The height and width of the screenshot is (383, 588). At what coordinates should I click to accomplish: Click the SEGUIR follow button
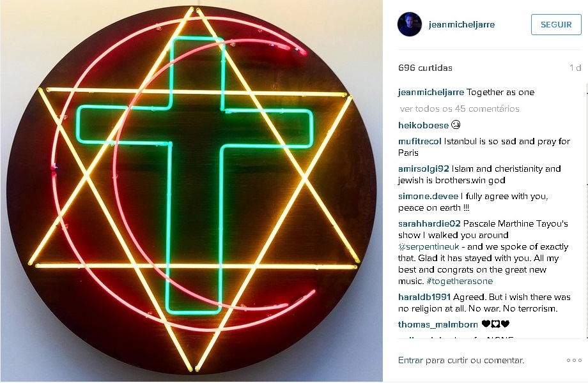click(556, 24)
